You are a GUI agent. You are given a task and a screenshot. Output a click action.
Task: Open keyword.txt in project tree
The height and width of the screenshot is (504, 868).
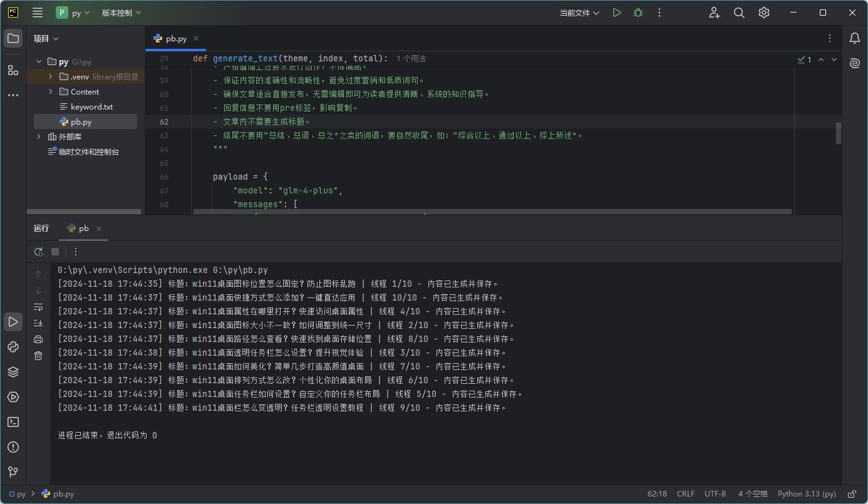(91, 107)
